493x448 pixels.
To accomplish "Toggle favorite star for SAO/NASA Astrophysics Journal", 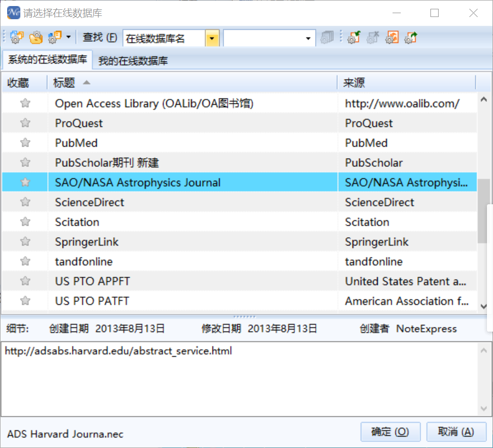I will click(25, 182).
